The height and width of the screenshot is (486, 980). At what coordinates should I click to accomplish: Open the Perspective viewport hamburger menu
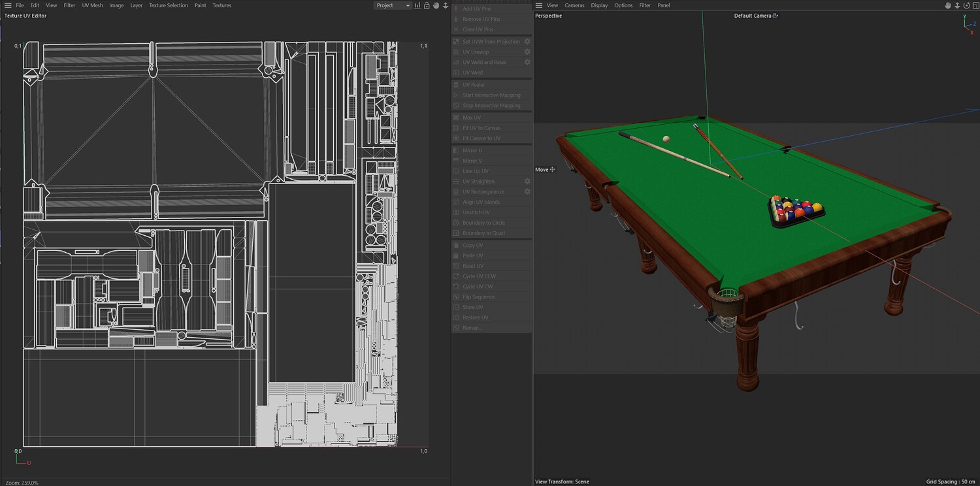(539, 5)
